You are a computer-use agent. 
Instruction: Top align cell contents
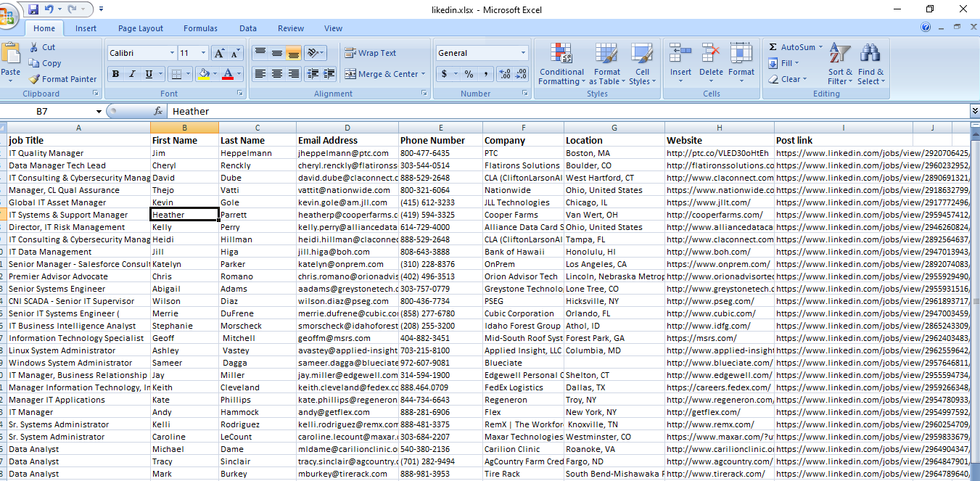pos(260,53)
